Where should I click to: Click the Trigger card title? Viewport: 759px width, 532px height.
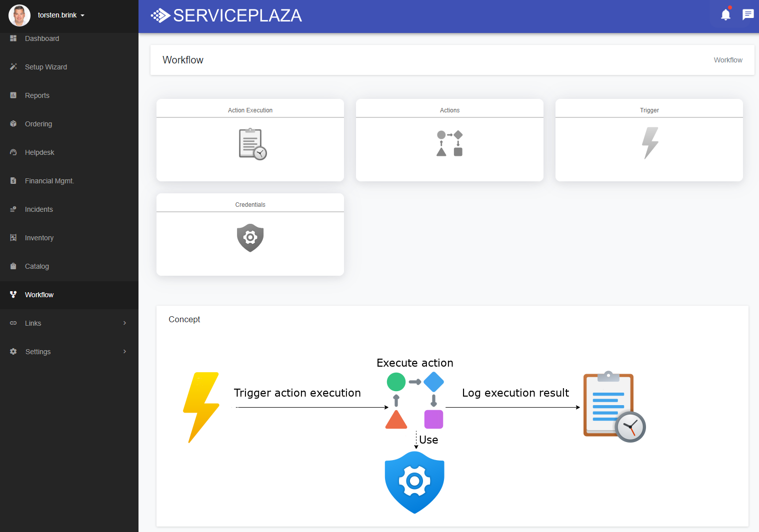coord(649,110)
